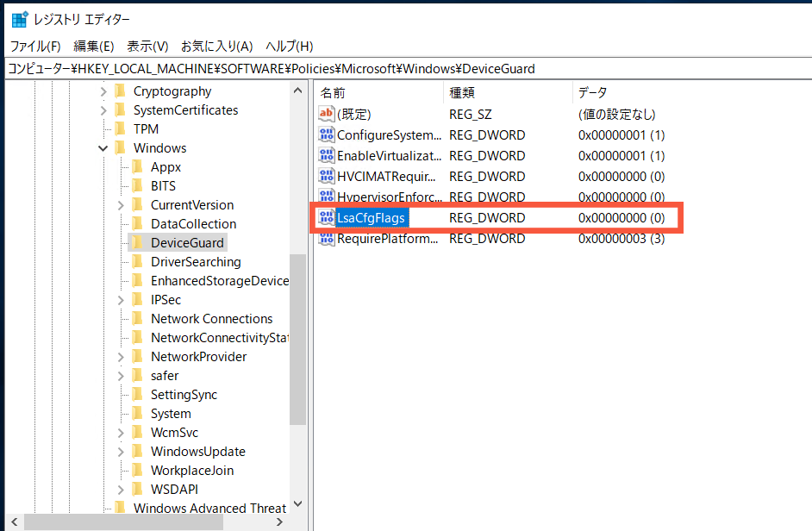This screenshot has width=812, height=531.
Task: Click the DWORD icon beside HVCIMATRequir entry
Action: tap(327, 177)
